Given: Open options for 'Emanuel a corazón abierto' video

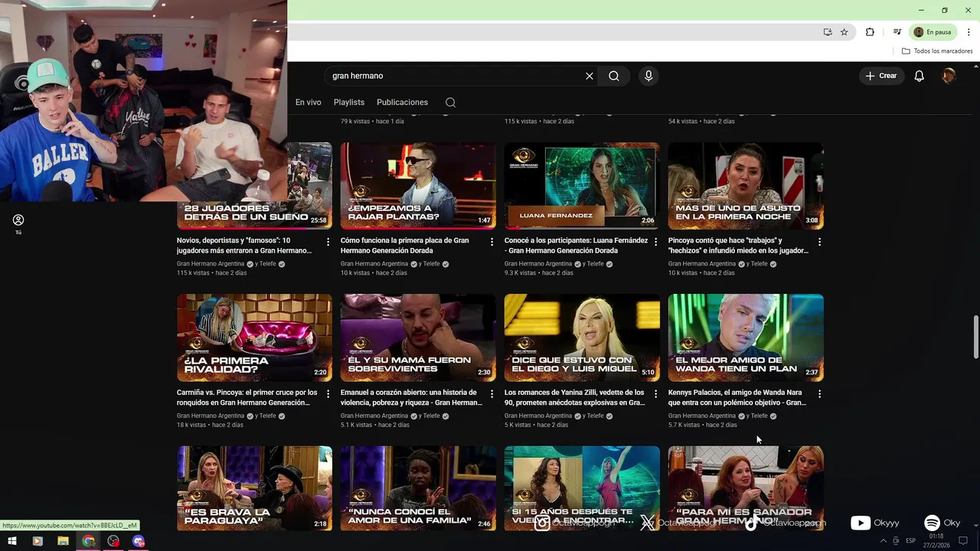Looking at the screenshot, I should (492, 394).
